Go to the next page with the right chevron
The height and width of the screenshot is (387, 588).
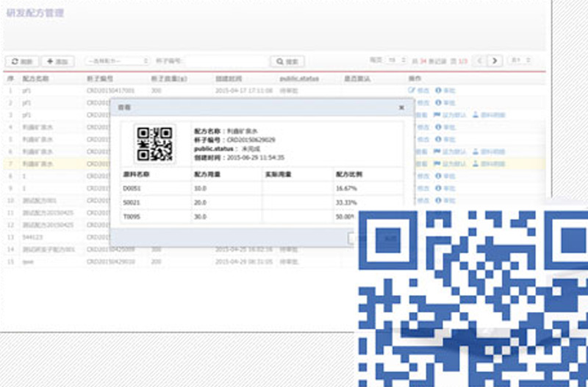(x=495, y=60)
